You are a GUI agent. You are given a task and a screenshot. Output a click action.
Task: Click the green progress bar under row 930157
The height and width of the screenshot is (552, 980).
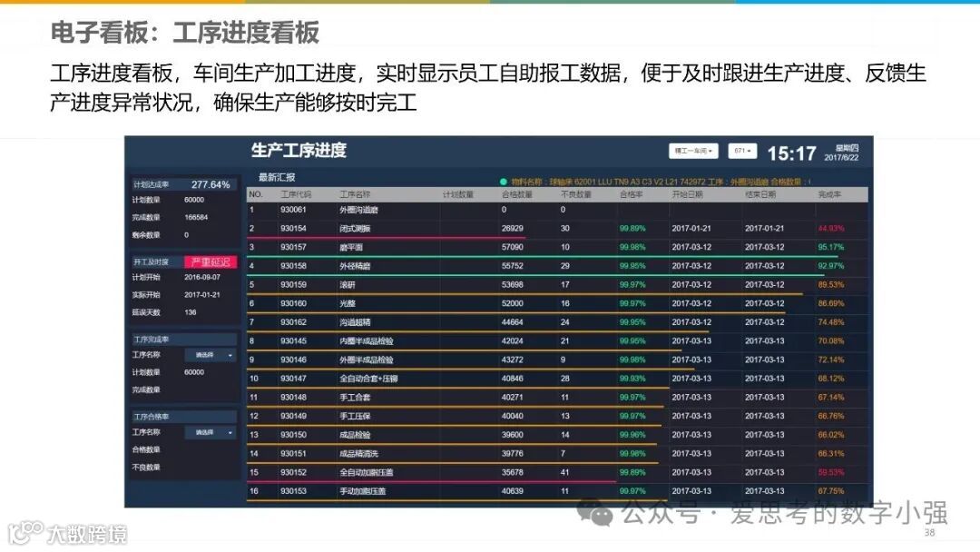pyautogui.click(x=544, y=256)
